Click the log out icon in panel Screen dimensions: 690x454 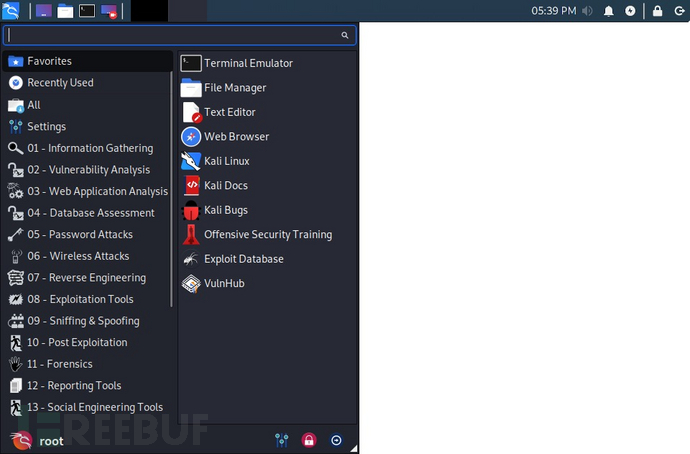pos(679,11)
